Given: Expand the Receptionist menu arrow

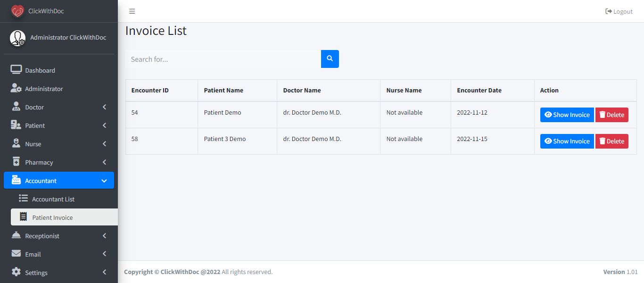Looking at the screenshot, I should [104, 236].
